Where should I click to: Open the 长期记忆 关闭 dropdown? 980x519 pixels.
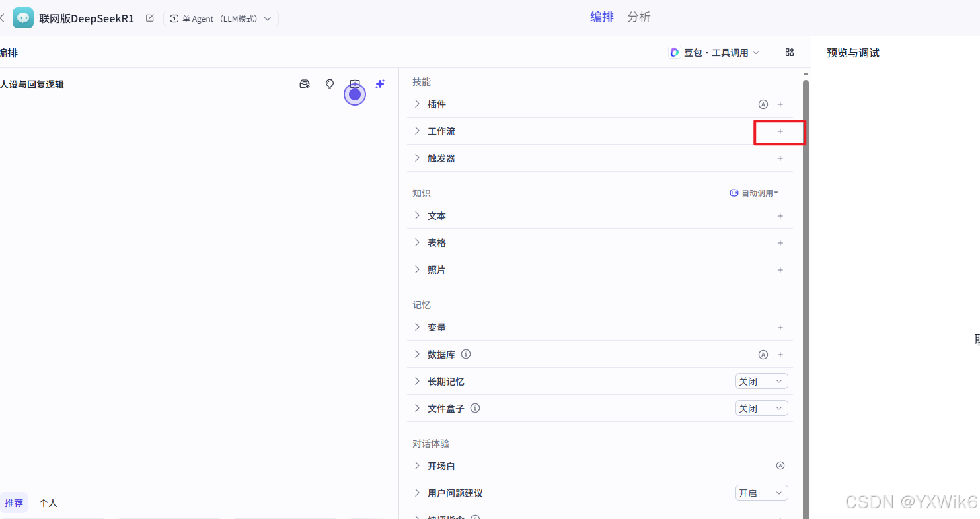762,382
